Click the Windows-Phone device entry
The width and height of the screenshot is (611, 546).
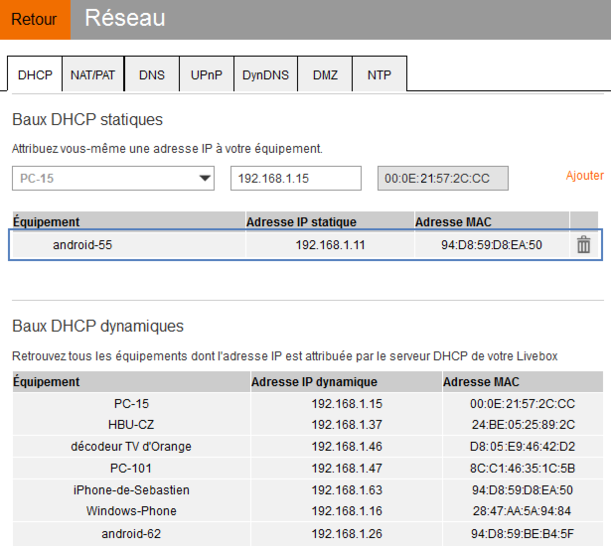[x=130, y=511]
